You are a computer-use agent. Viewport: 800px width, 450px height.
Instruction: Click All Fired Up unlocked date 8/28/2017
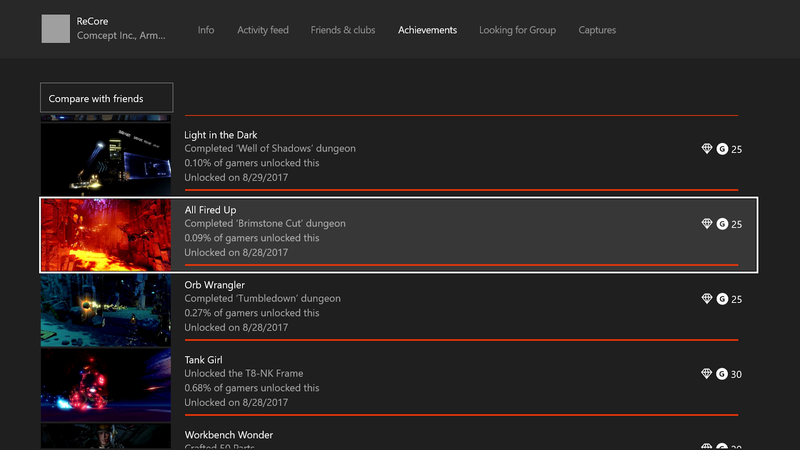click(x=236, y=253)
